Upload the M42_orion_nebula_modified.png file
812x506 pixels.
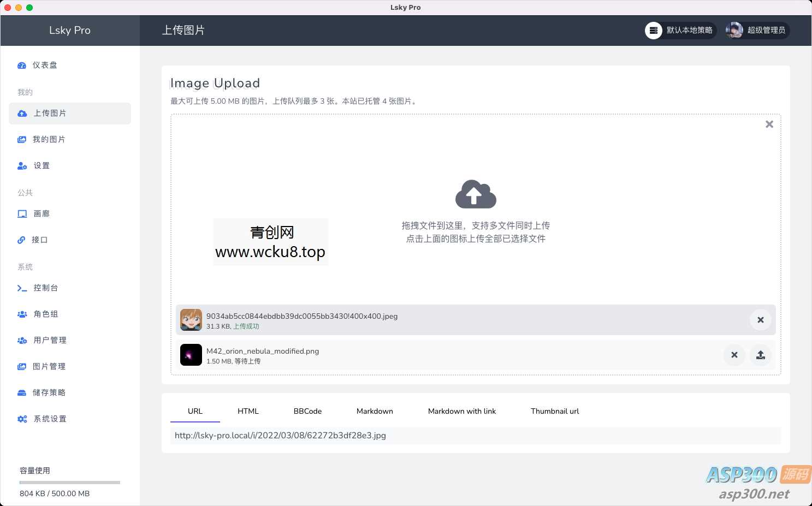[x=761, y=355]
